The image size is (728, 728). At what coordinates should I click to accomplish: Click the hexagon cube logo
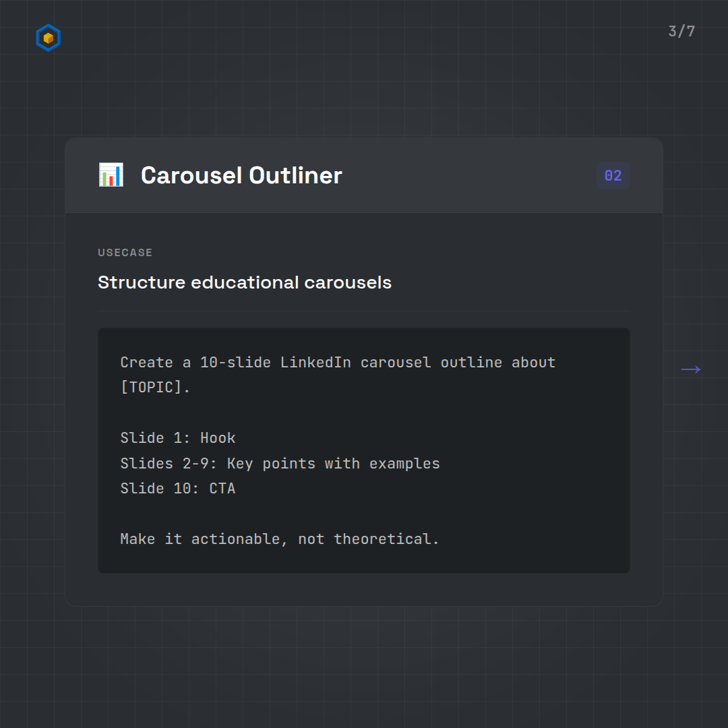pyautogui.click(x=49, y=38)
